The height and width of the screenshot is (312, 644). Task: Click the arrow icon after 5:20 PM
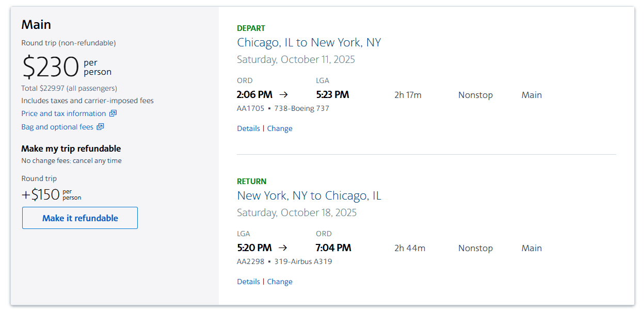coord(282,248)
